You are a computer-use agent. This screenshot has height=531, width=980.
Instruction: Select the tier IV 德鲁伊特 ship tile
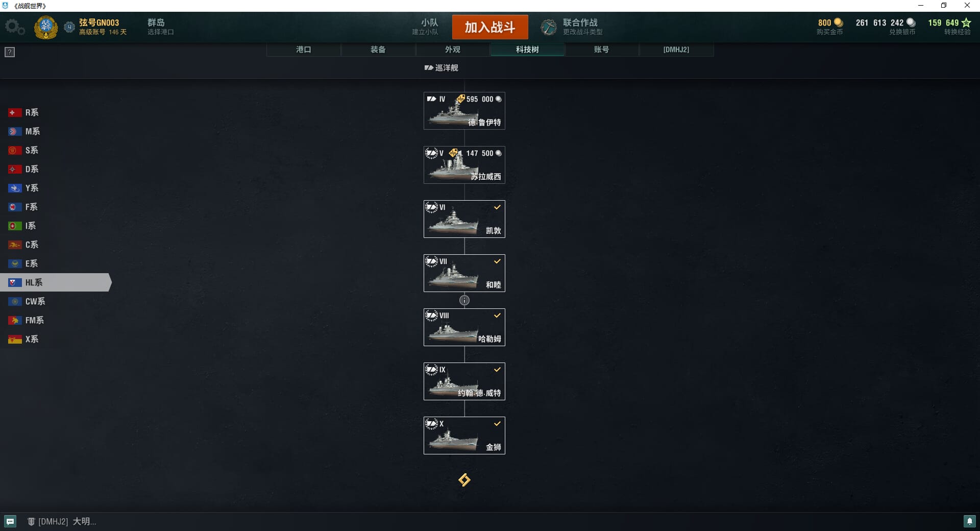coord(464,111)
